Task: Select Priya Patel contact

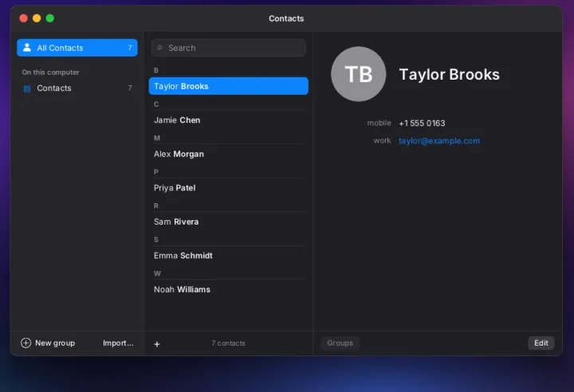Action: click(x=229, y=188)
